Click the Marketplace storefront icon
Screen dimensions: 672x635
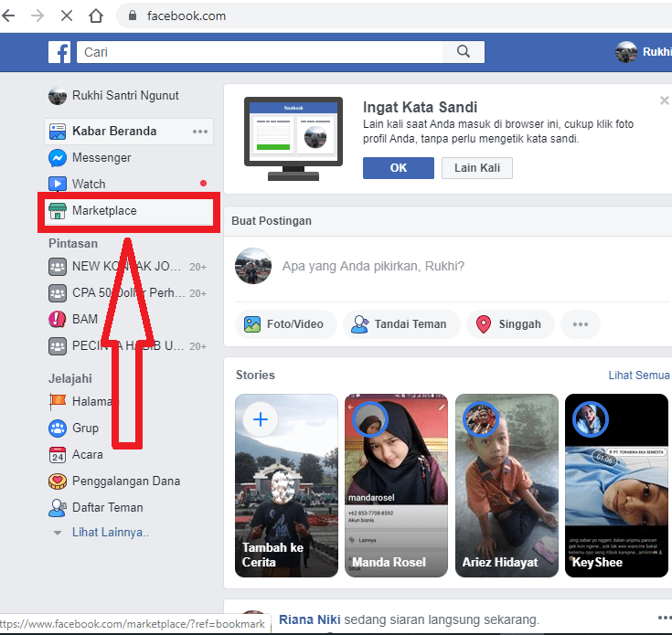click(x=58, y=211)
